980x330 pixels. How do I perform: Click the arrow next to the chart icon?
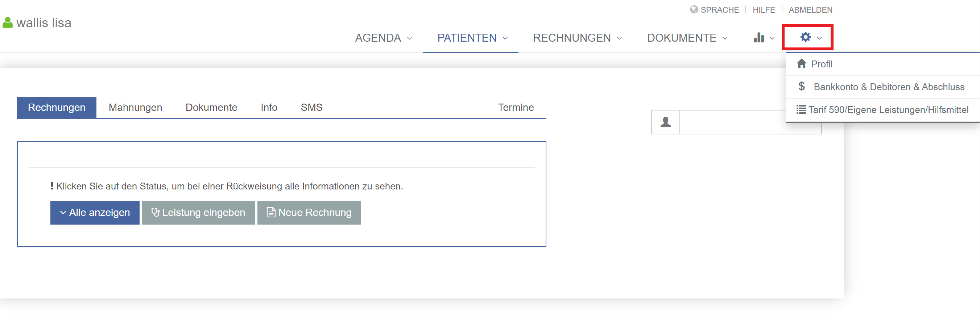(772, 38)
